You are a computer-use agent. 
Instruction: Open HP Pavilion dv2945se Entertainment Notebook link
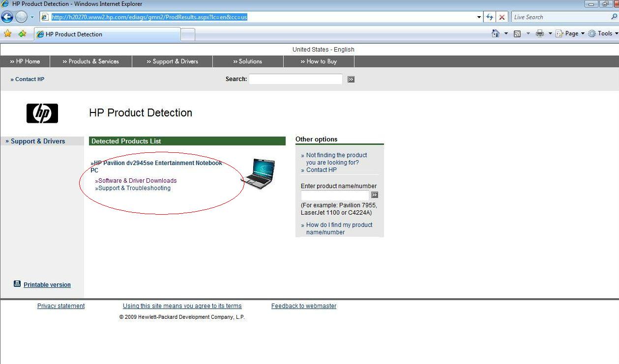pos(156,167)
